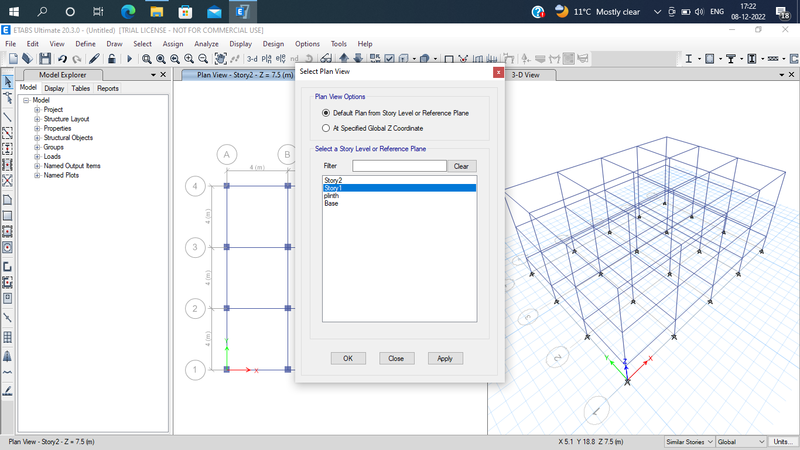Select At Specified Global Z Coordinate option

tap(326, 128)
